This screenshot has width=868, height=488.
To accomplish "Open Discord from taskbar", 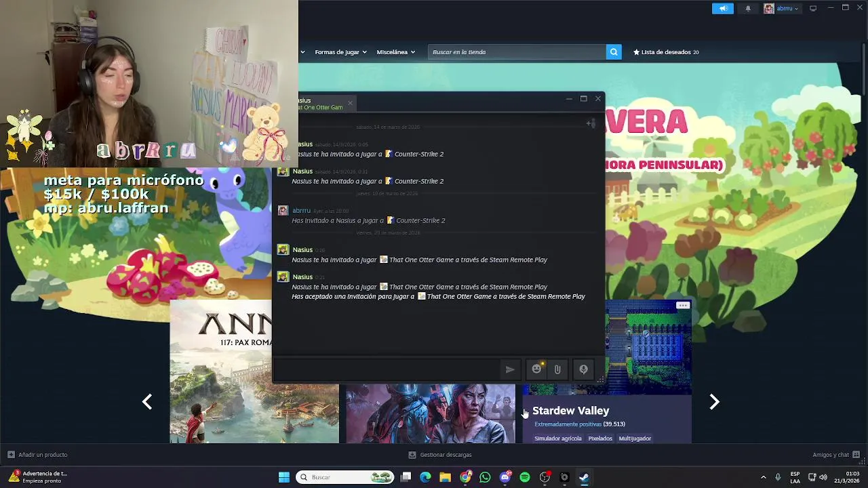I will (x=505, y=477).
